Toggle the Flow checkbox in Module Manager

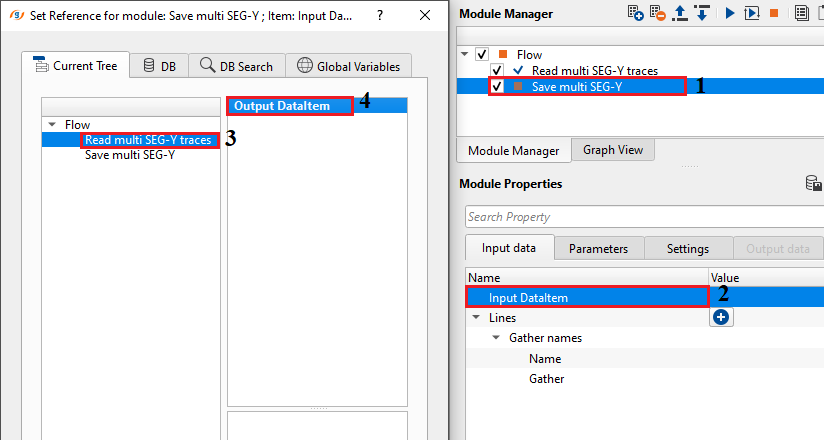click(482, 54)
